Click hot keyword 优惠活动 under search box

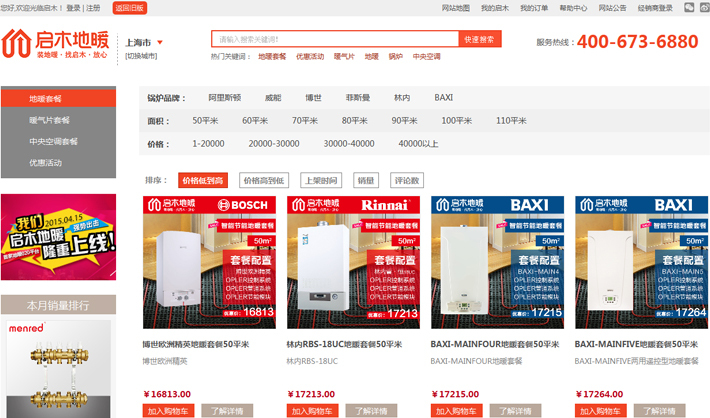[310, 57]
